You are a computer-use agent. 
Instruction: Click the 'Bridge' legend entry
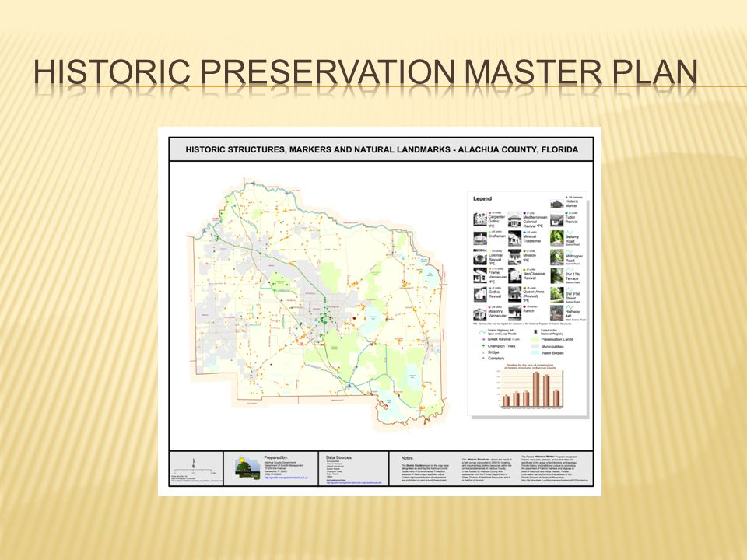pyautogui.click(x=491, y=352)
